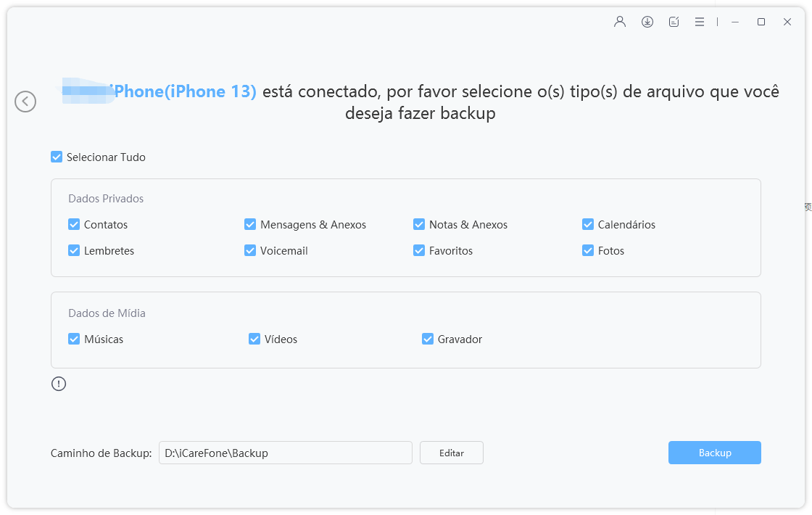This screenshot has height=515, width=812.
Task: Click the Caminho de Backup path field
Action: tap(286, 453)
